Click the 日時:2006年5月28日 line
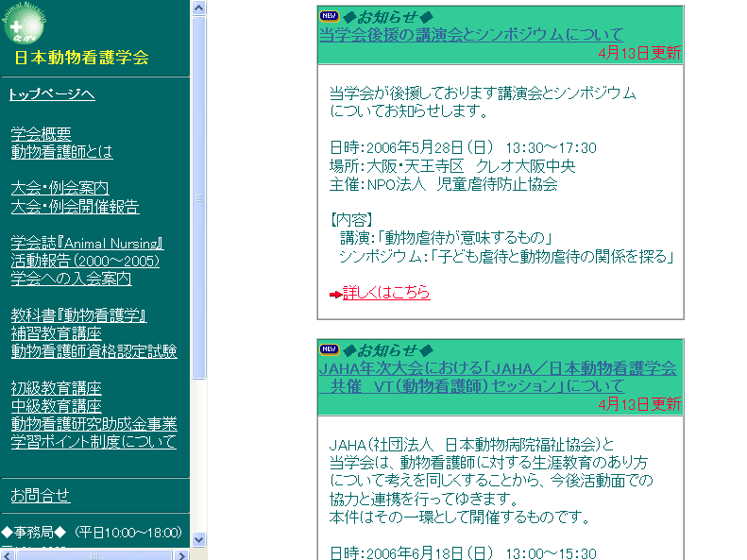 coord(463,147)
